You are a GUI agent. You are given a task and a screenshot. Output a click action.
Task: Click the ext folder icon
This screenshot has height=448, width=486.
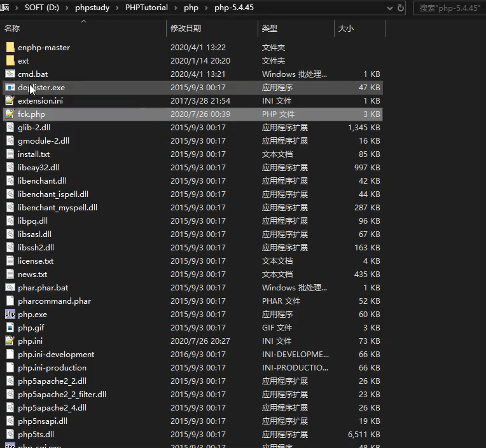click(10, 60)
